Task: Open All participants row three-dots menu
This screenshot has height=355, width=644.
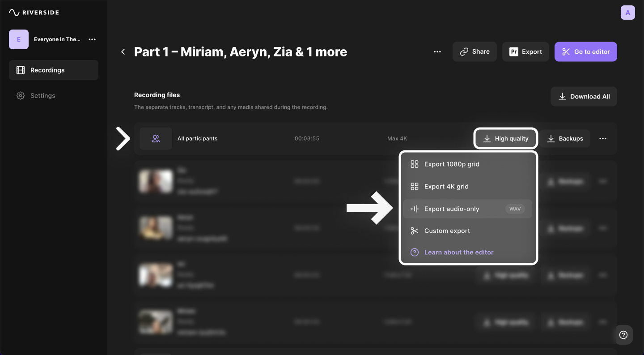Action: [x=603, y=139]
